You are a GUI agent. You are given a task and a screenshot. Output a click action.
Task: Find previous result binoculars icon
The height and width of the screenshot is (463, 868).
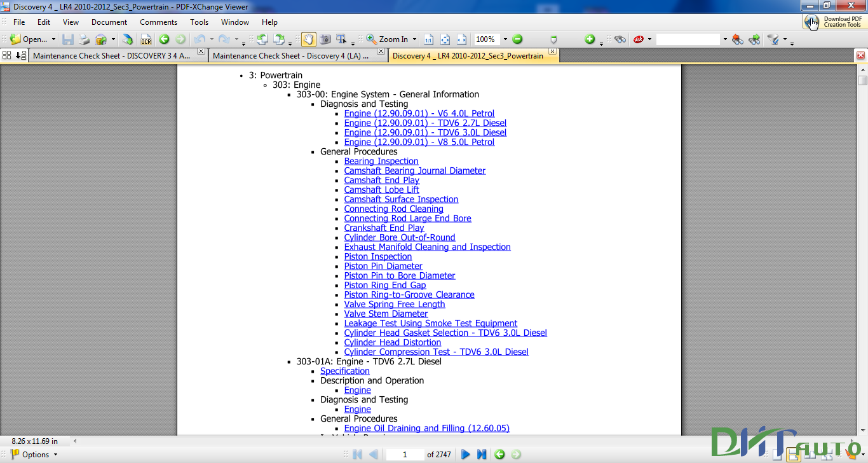pyautogui.click(x=737, y=39)
